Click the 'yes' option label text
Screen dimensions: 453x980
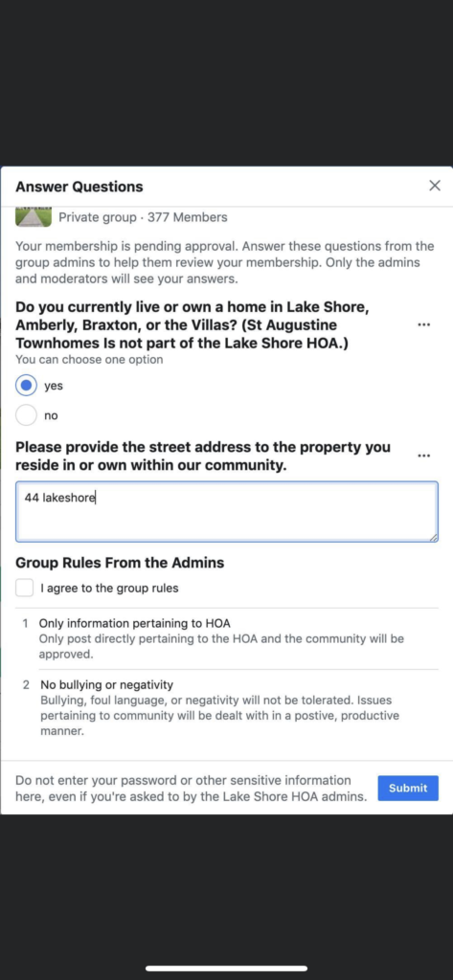54,387
